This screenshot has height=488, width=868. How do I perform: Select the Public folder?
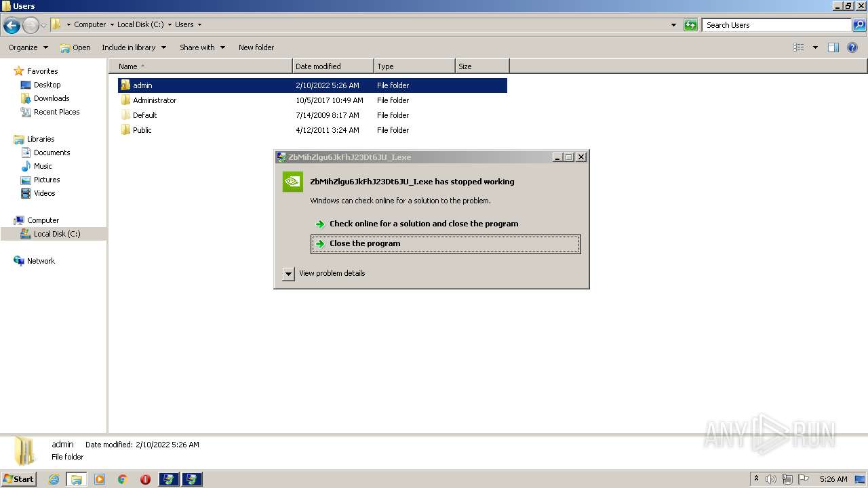[x=142, y=130]
